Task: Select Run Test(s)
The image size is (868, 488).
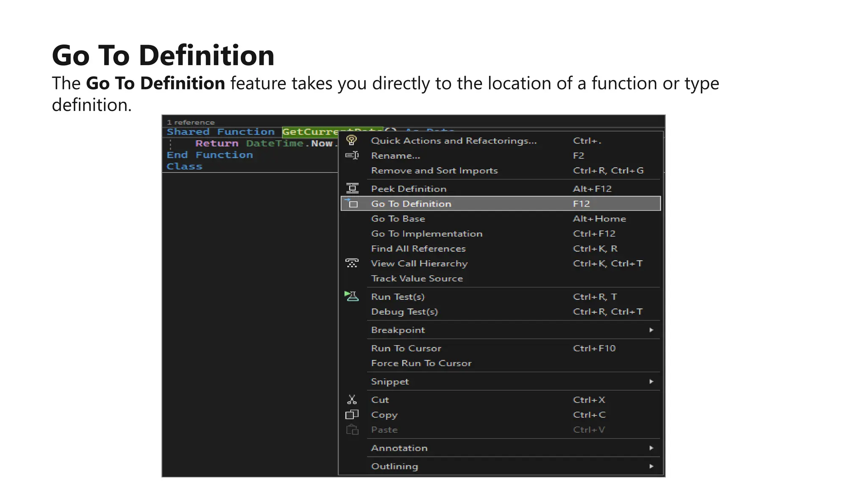Action: [x=501, y=297]
